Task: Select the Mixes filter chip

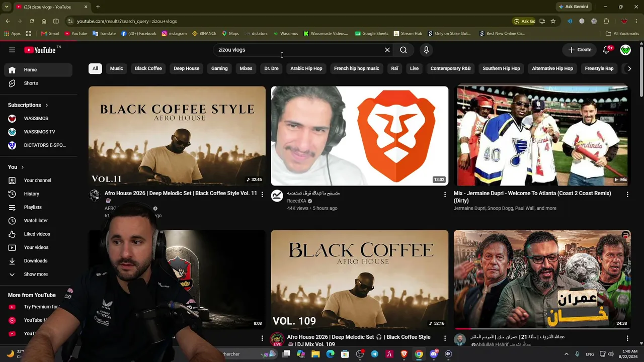Action: tap(246, 68)
